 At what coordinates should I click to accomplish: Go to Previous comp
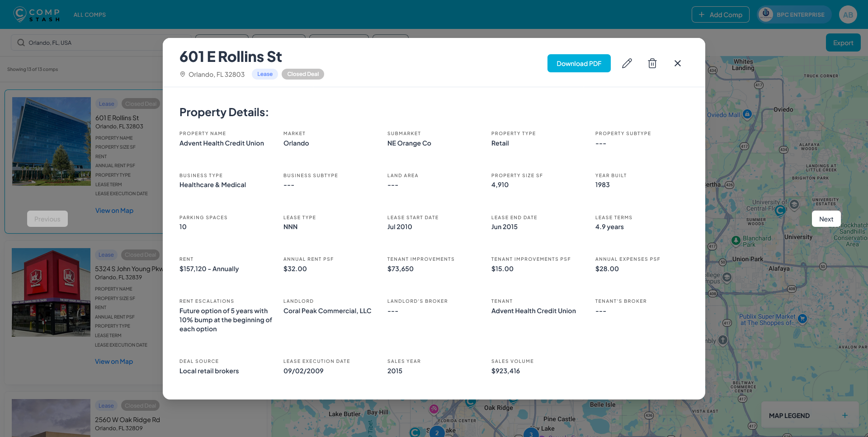pos(47,219)
